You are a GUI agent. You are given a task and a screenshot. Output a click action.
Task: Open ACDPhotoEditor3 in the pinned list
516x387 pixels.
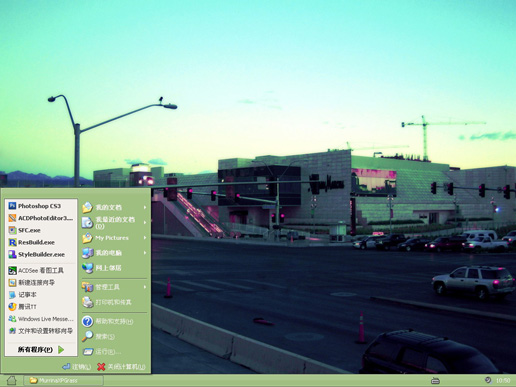point(41,218)
